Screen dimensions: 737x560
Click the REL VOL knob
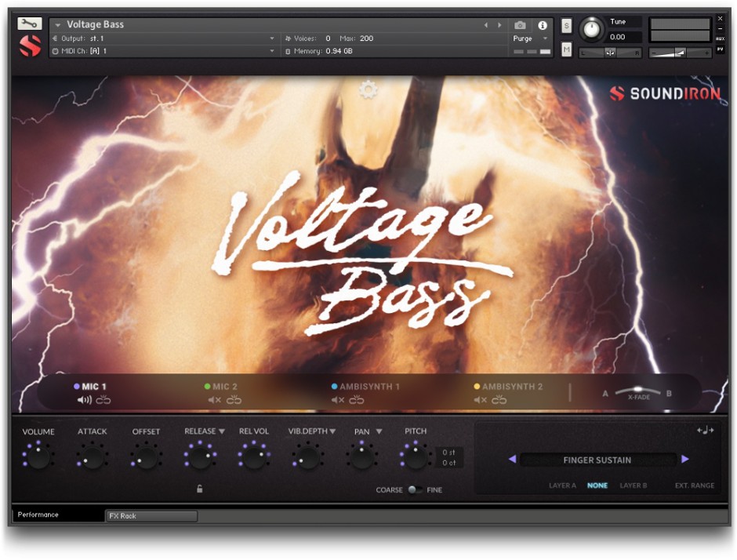click(x=254, y=456)
